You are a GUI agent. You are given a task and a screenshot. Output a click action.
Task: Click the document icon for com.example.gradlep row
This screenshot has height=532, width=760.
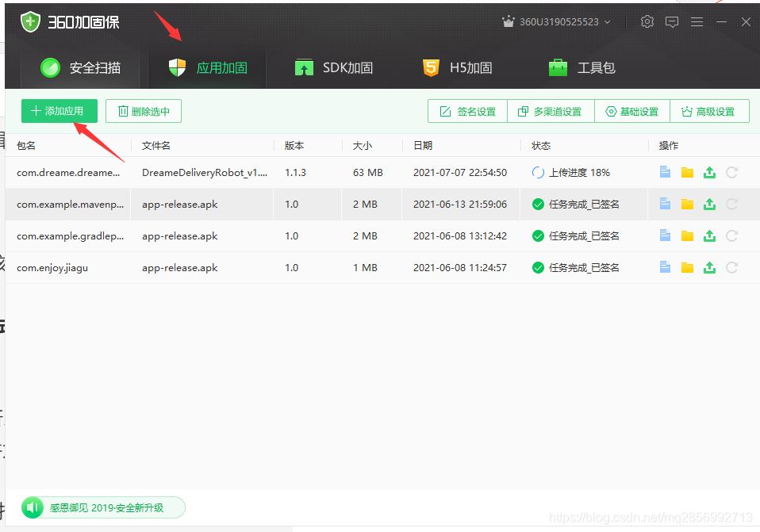[665, 235]
